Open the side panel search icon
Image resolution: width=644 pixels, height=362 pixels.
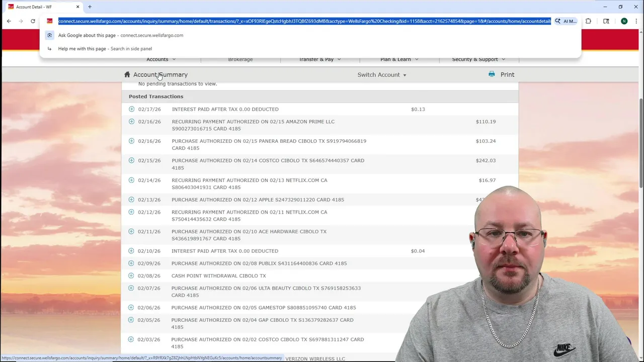[x=606, y=21]
